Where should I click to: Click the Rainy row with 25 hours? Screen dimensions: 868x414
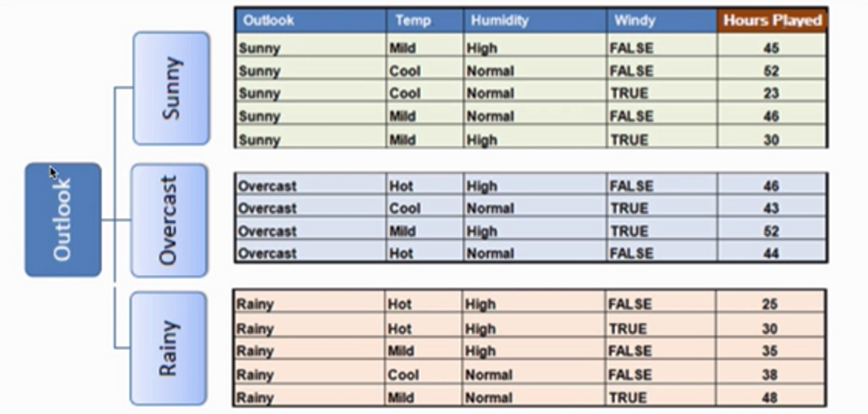pyautogui.click(x=255, y=304)
